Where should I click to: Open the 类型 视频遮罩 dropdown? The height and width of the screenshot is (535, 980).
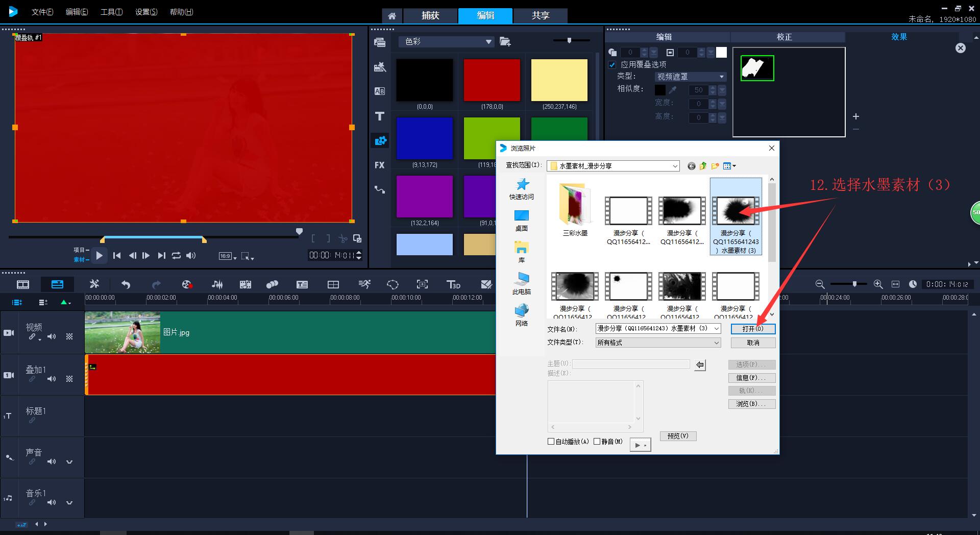(x=691, y=77)
